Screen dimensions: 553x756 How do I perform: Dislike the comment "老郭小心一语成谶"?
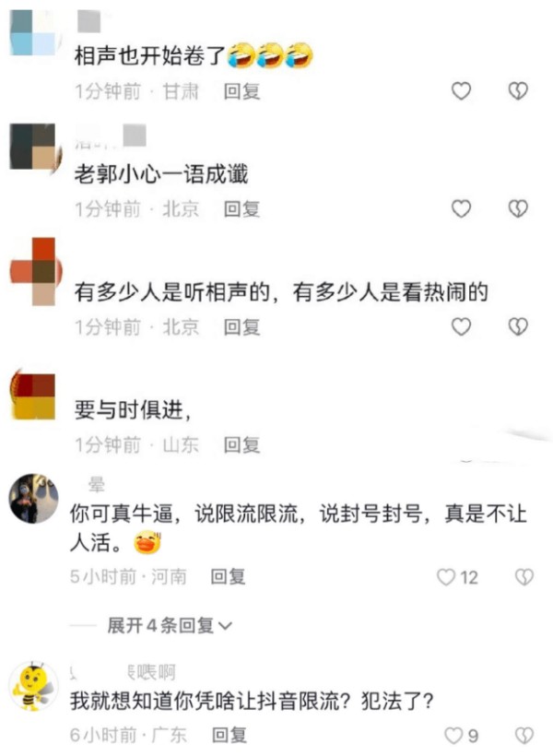518,208
